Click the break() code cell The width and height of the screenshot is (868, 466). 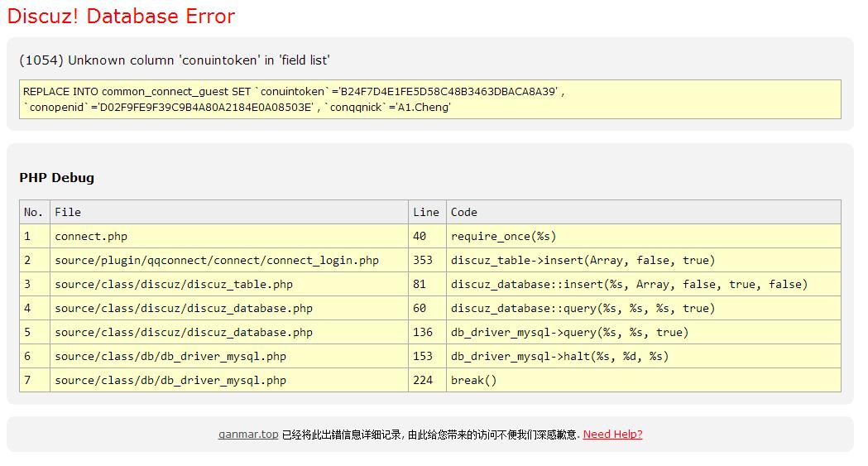[x=473, y=380]
